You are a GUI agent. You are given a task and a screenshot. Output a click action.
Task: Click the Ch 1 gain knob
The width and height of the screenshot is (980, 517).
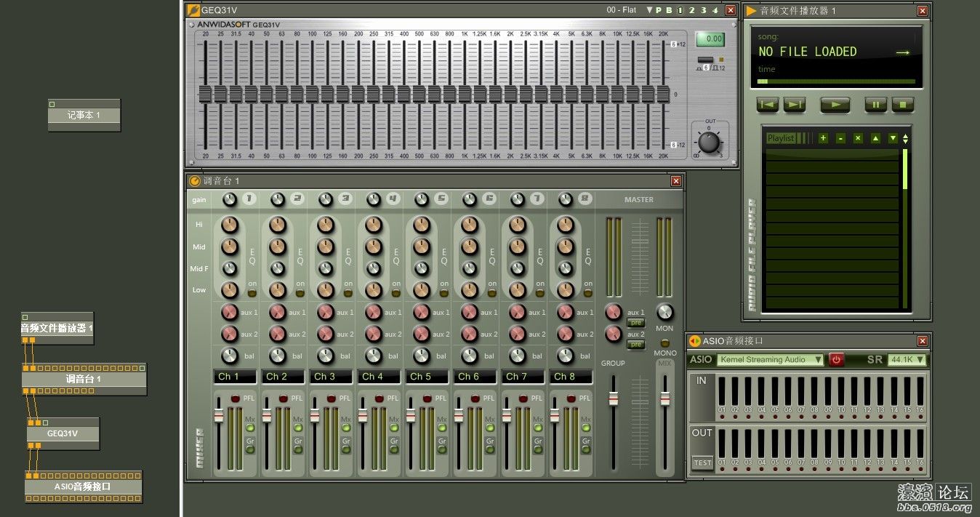(230, 199)
